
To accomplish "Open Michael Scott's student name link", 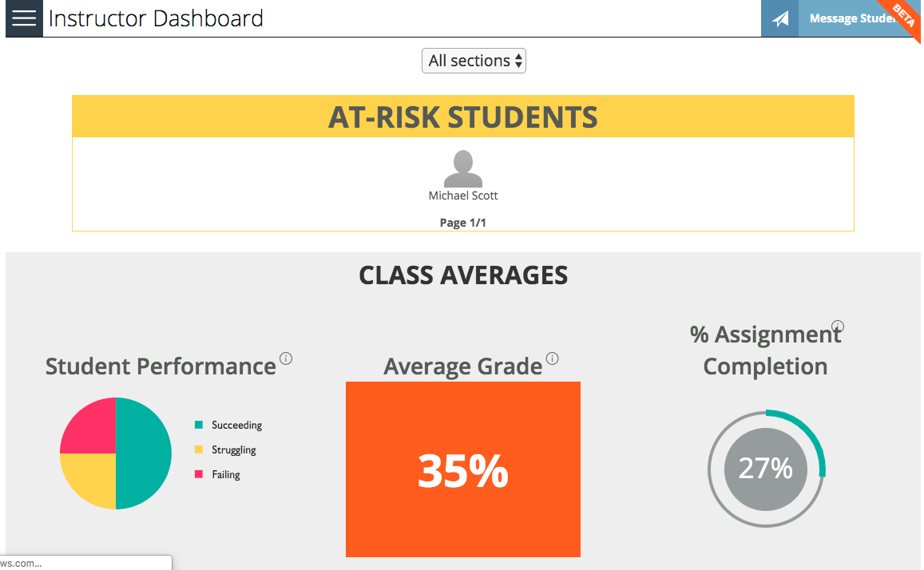I will click(463, 196).
